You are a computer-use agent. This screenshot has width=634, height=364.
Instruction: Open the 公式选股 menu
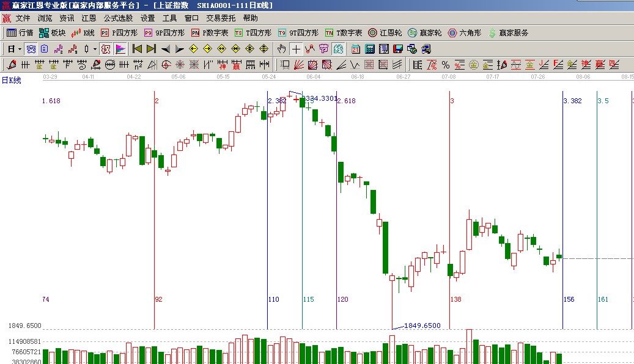118,19
